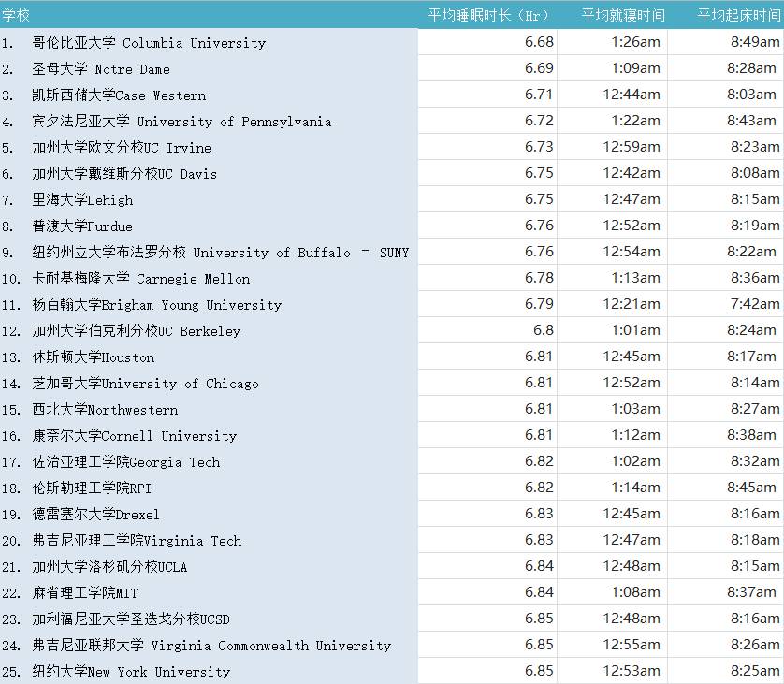Click wake time 8:32am in Georgia Tech row
Screen dimensions: 784x684
(755, 460)
